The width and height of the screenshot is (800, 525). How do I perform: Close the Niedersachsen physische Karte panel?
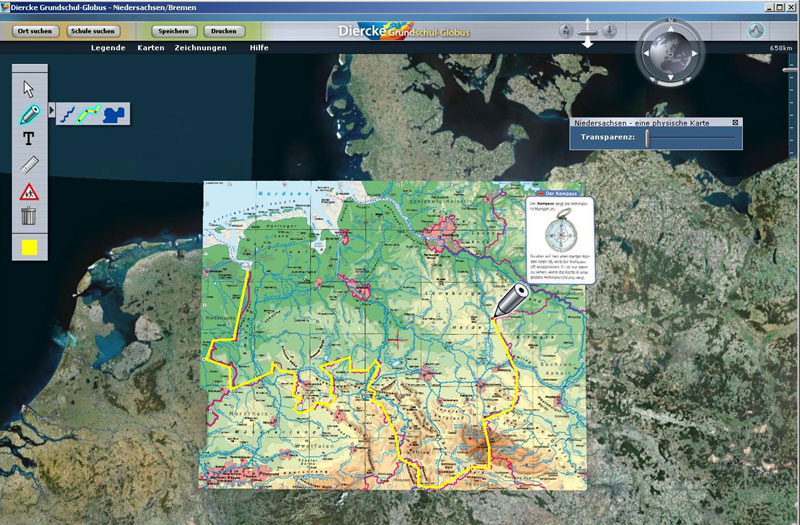(735, 122)
